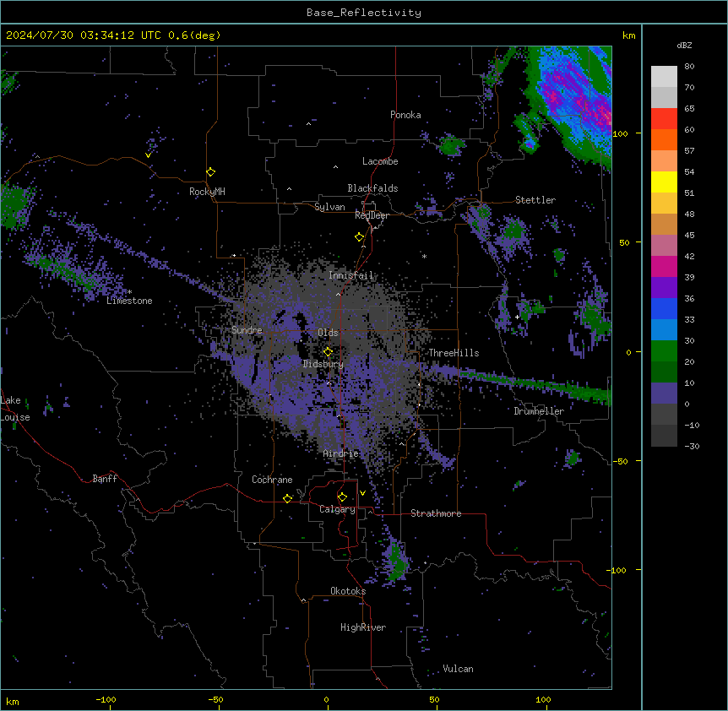Select the Strathmore label
This screenshot has width=728, height=711.
click(x=436, y=513)
